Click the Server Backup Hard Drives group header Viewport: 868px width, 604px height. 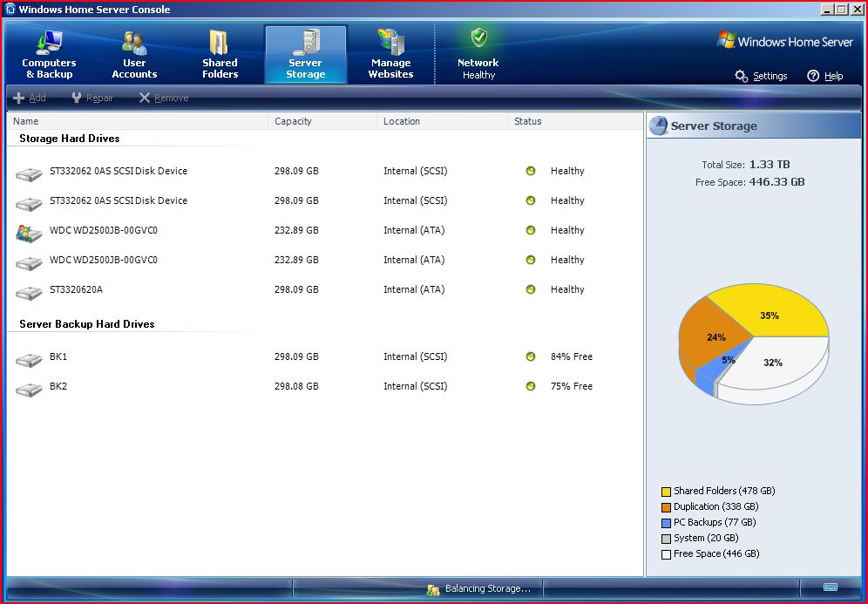click(87, 324)
